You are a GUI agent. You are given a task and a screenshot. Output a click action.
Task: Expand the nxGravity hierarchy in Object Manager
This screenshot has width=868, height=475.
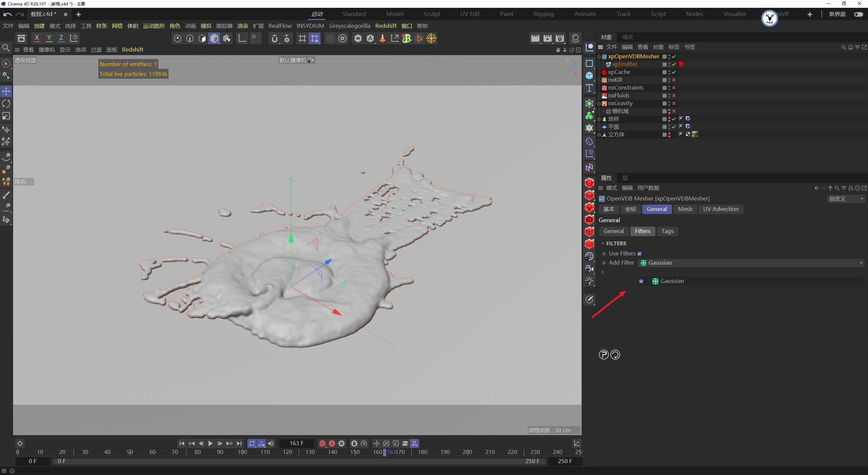[599, 103]
